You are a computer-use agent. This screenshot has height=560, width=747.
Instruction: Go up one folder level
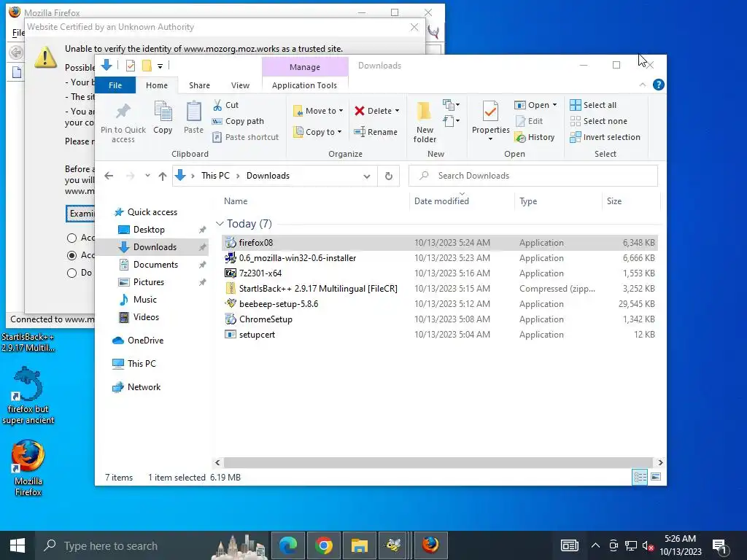click(x=163, y=176)
